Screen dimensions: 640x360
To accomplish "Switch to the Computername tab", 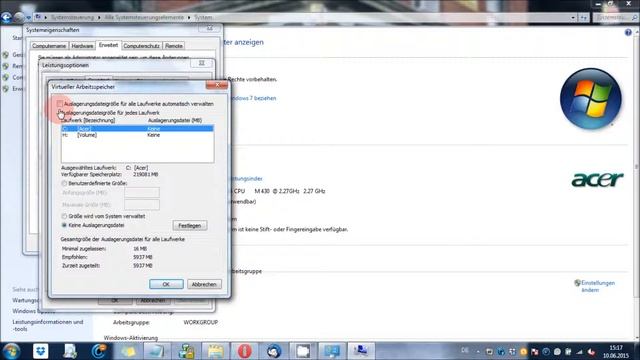I will click(x=49, y=46).
